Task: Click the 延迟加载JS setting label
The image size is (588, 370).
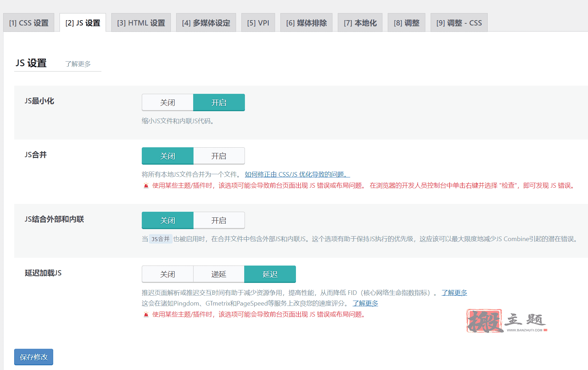Action: pyautogui.click(x=43, y=273)
